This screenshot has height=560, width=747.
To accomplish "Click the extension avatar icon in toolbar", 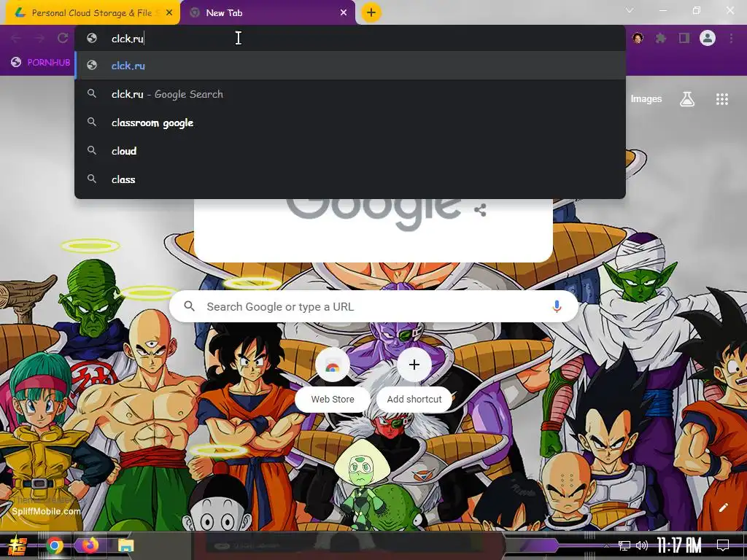I will 638,38.
